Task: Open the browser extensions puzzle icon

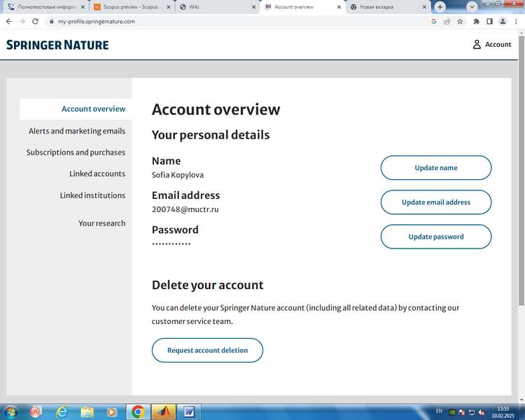Action: coord(475,21)
